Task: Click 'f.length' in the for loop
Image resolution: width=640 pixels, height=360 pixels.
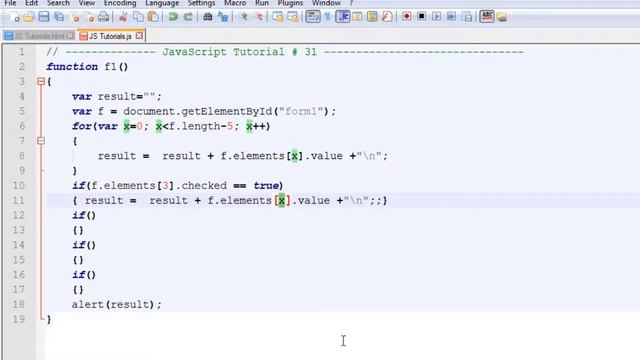Action: click(194, 126)
